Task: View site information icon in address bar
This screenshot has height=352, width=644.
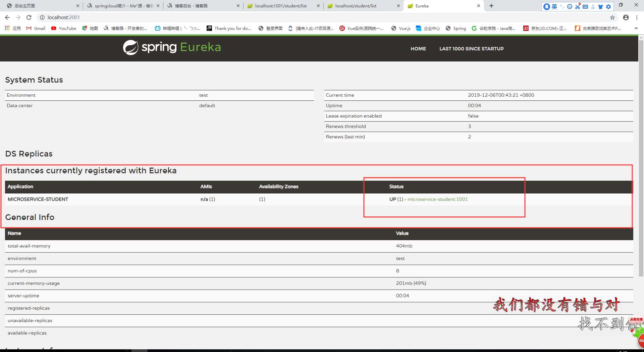Action: tap(42, 17)
